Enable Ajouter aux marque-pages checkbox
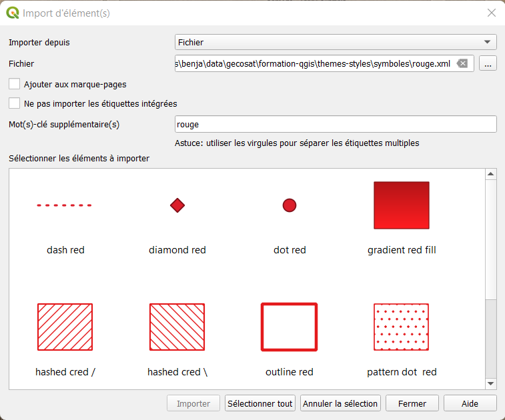This screenshot has height=420, width=505. tap(14, 85)
